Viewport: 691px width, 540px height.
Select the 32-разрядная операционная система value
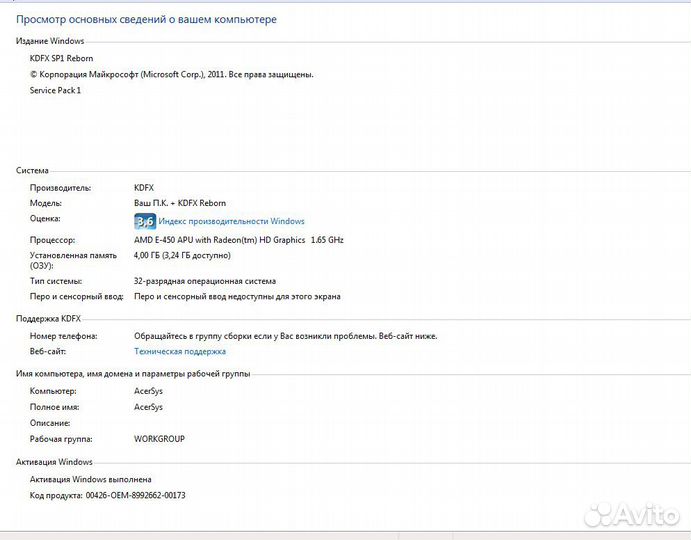click(x=205, y=281)
